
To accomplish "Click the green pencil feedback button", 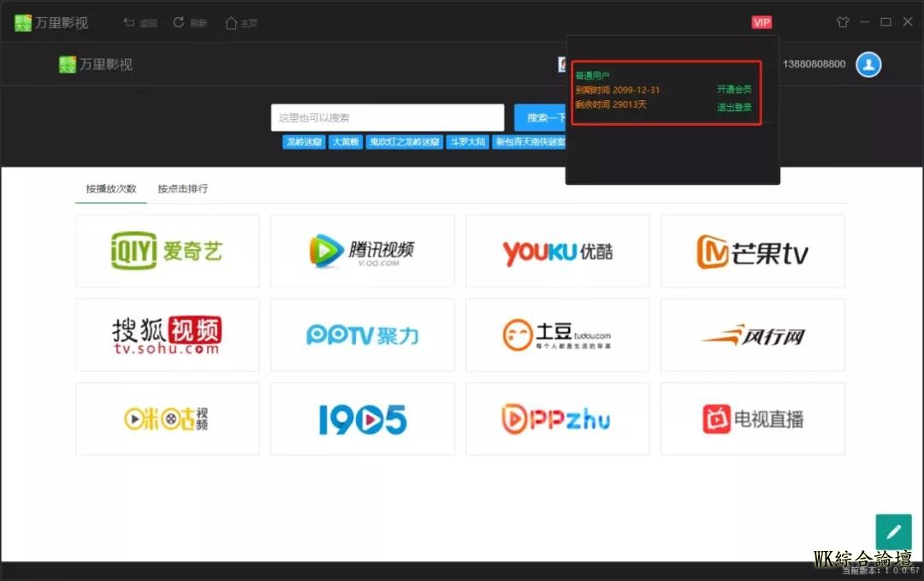I will (x=893, y=531).
